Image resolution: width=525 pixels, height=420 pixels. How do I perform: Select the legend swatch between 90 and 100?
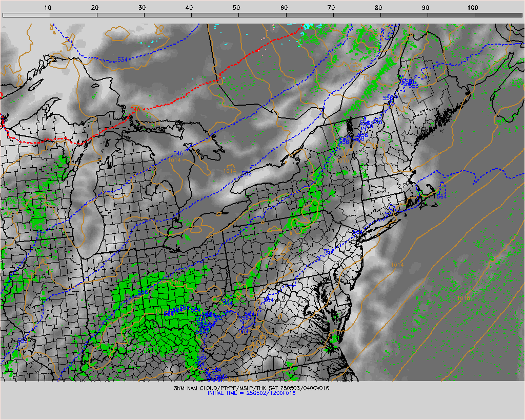point(451,15)
